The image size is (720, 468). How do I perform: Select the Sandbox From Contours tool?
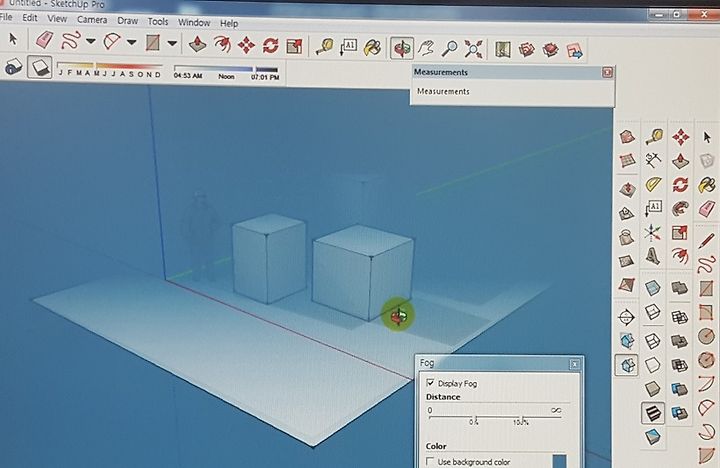[x=627, y=136]
